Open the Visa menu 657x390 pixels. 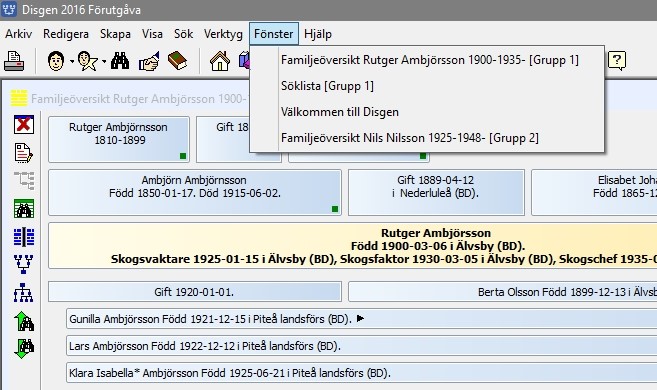pyautogui.click(x=152, y=34)
